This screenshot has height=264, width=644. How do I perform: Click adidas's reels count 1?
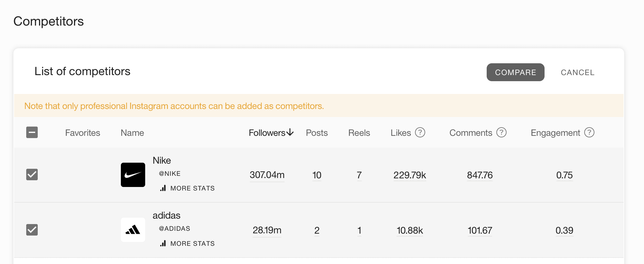tap(359, 230)
